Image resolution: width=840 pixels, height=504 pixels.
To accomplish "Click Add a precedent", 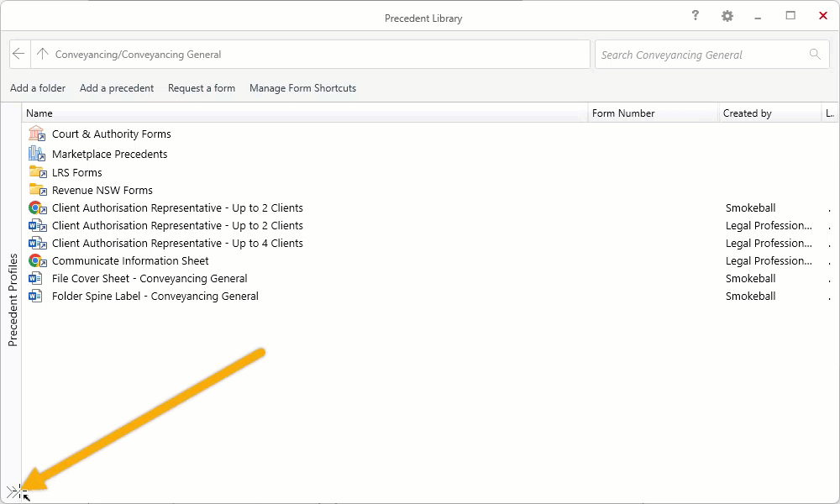I will tap(117, 88).
